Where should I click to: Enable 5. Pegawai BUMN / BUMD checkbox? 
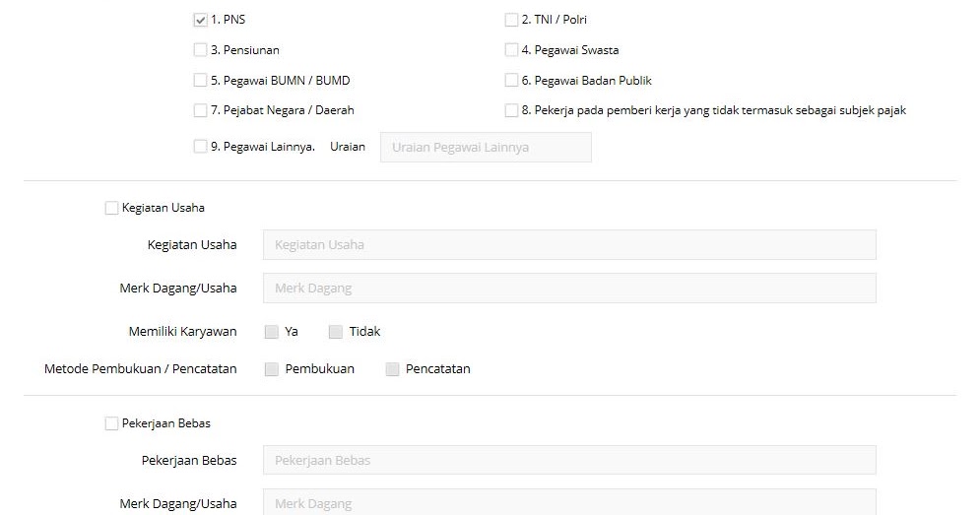[x=200, y=80]
